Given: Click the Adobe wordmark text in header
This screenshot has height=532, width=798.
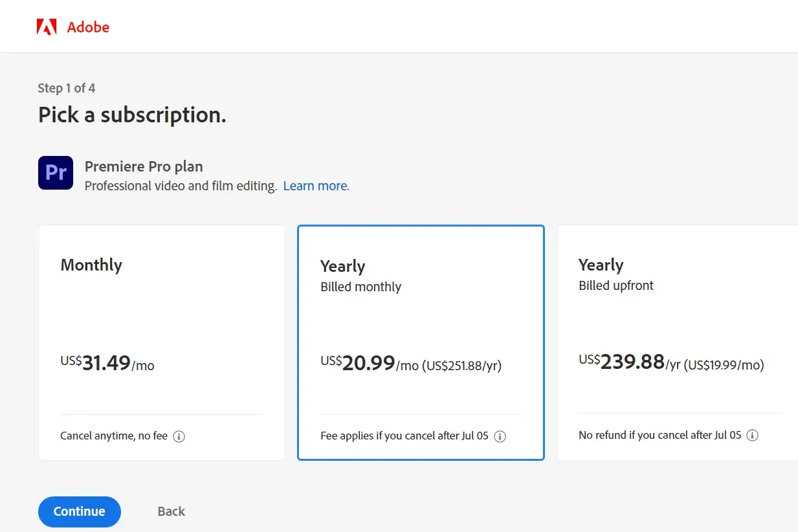Looking at the screenshot, I should (88, 27).
